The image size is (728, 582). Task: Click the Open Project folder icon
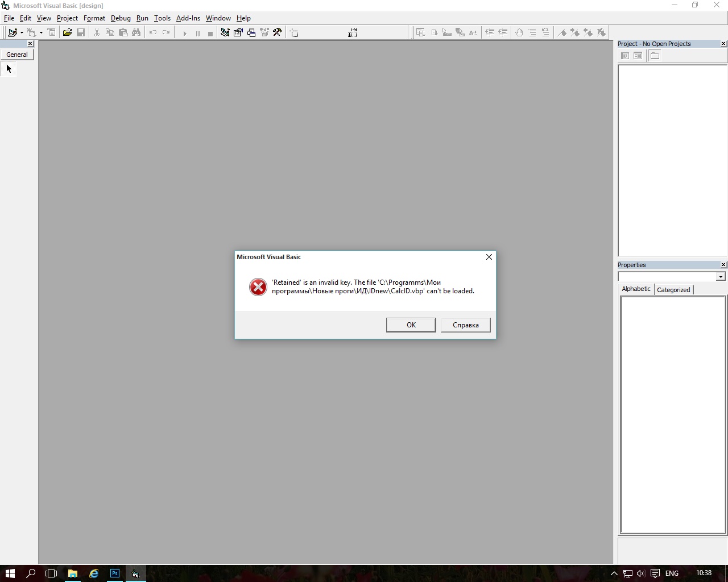pyautogui.click(x=67, y=33)
